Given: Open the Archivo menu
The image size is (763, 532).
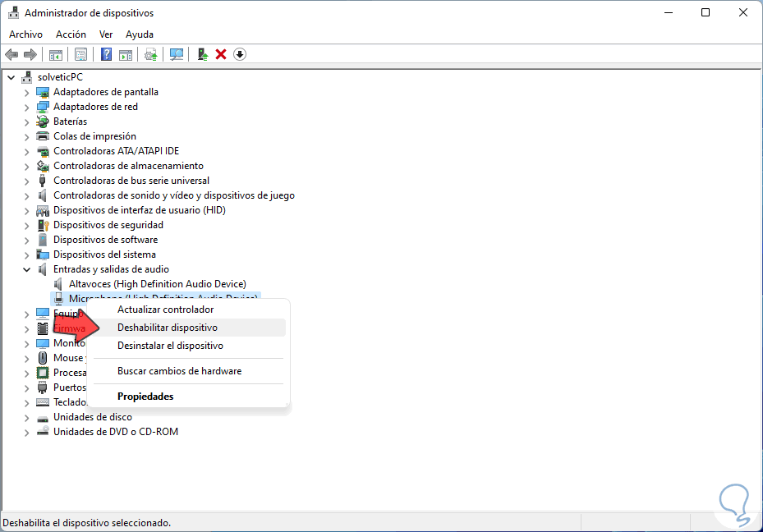Looking at the screenshot, I should pyautogui.click(x=25, y=34).
